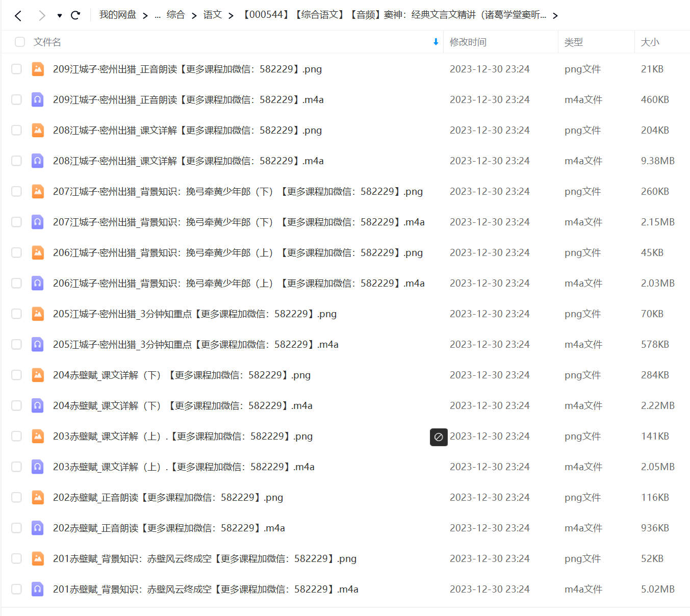
Task: Click image icon of 201赤壁赋 背景知识 .png
Action: [x=38, y=558]
